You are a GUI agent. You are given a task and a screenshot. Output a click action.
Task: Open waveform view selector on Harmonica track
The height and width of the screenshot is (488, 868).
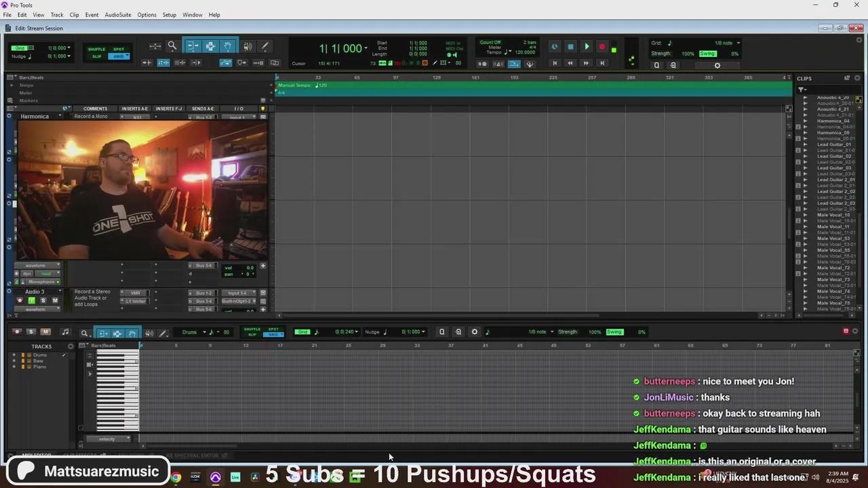coord(37,266)
